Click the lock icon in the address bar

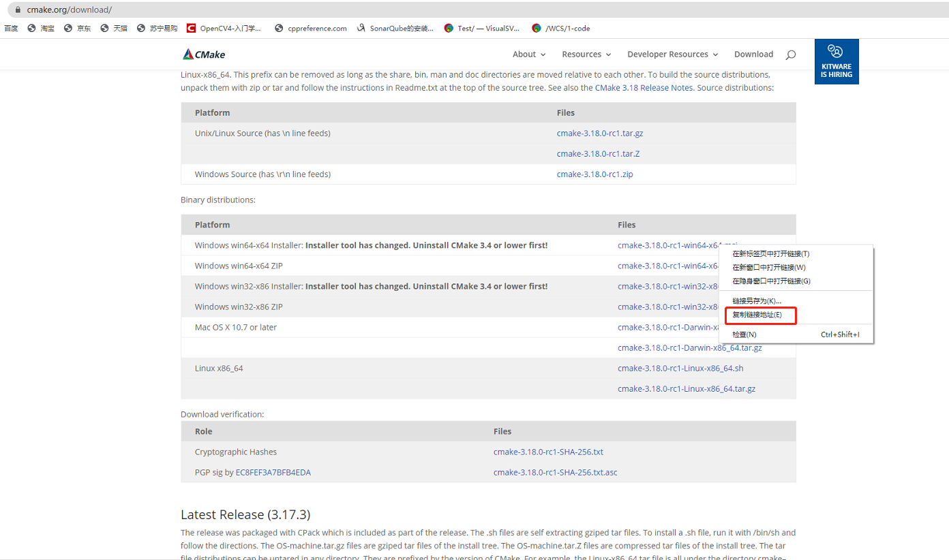17,10
